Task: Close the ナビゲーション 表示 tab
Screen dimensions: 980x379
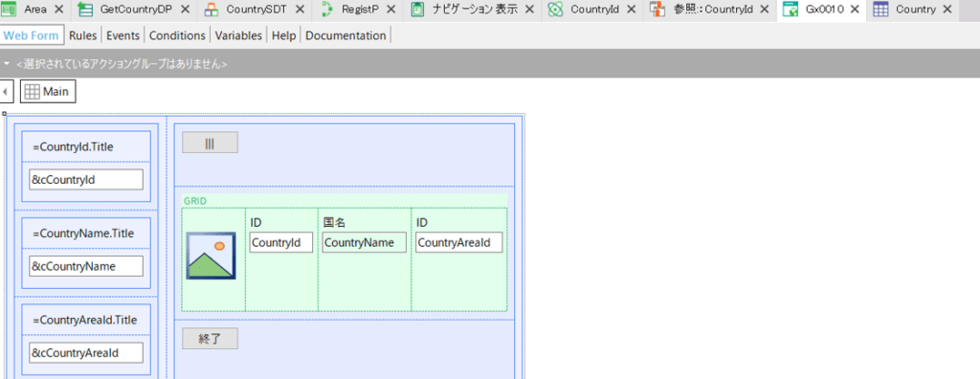Action: (x=530, y=10)
